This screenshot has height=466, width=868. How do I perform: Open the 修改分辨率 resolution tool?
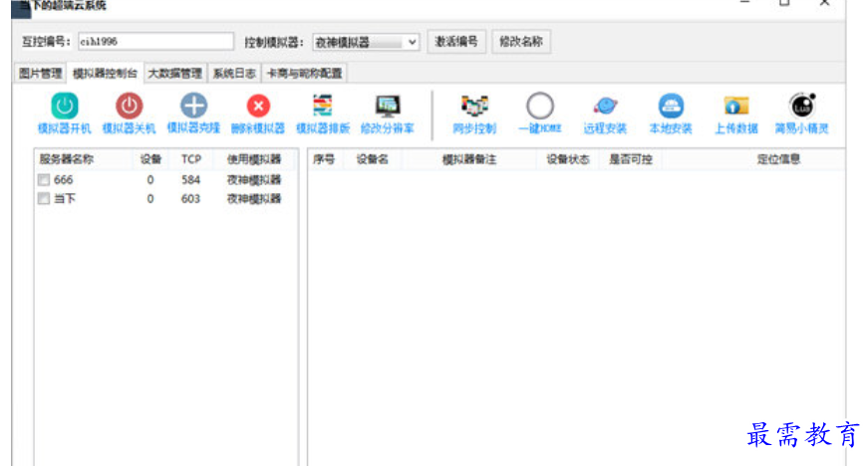[x=387, y=106]
